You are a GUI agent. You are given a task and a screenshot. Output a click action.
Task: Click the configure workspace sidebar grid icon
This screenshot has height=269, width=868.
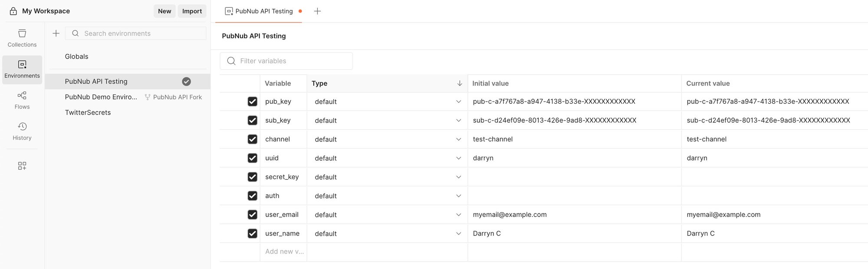tap(22, 166)
